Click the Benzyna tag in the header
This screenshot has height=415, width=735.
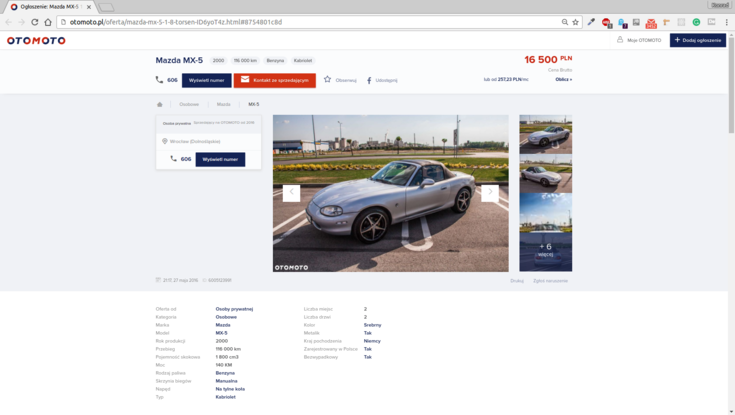(275, 60)
